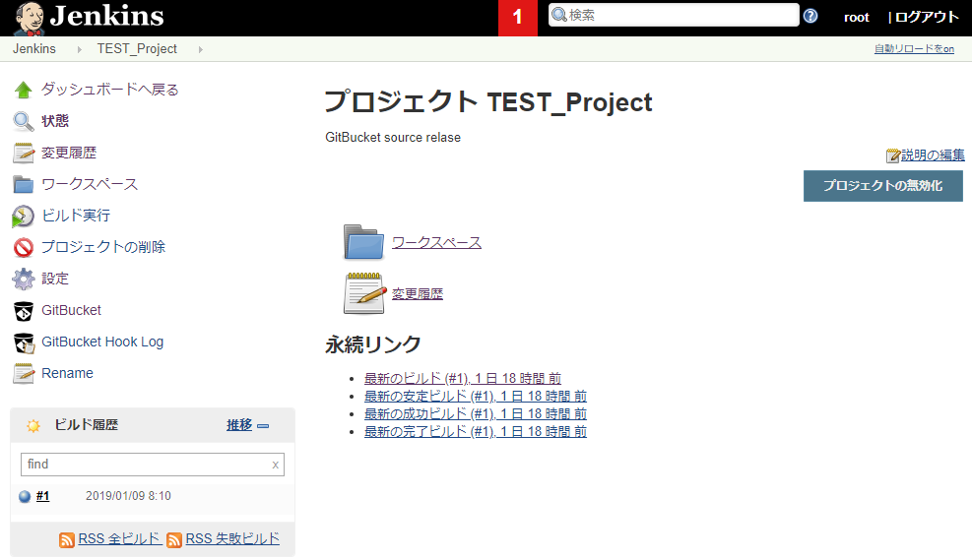Open build #1 in build history
The height and width of the screenshot is (560, 972).
42,496
